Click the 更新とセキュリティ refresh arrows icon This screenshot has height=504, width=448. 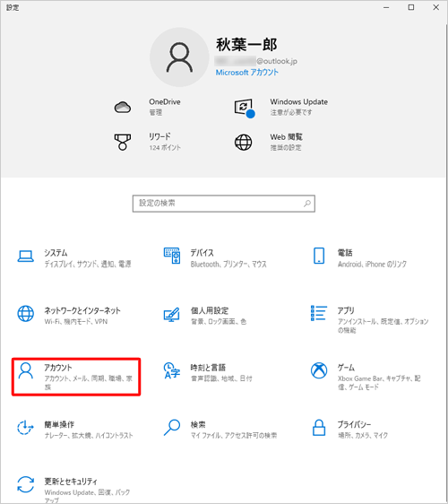(26, 484)
